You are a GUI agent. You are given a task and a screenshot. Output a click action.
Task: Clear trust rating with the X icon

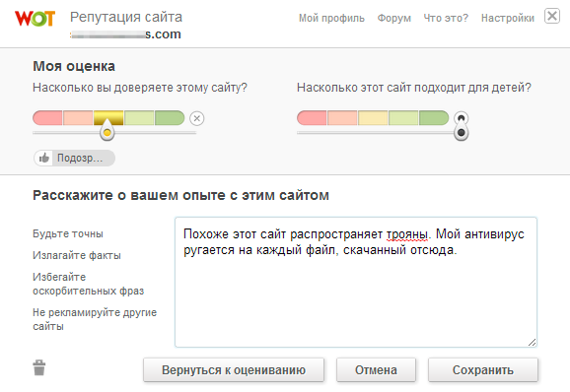(196, 118)
